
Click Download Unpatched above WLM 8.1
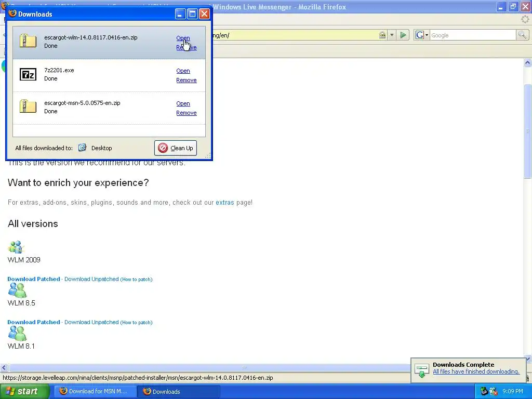[91, 322]
